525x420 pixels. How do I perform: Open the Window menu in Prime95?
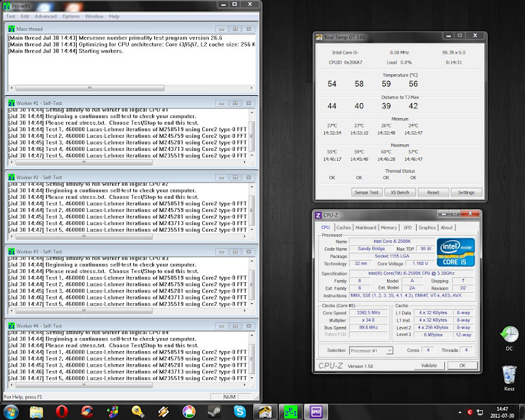tap(94, 16)
